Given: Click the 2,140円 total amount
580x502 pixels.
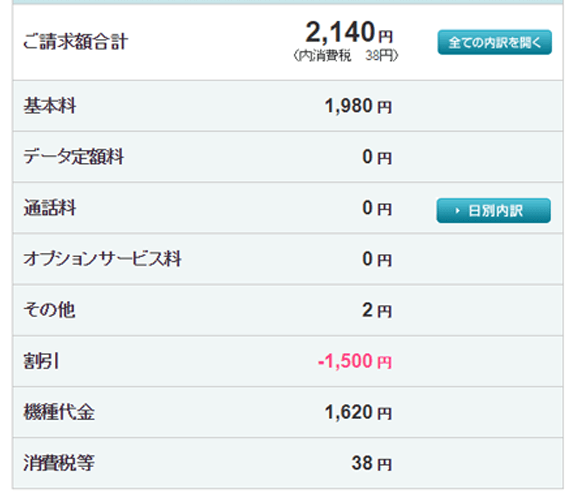Looking at the screenshot, I should click(349, 32).
